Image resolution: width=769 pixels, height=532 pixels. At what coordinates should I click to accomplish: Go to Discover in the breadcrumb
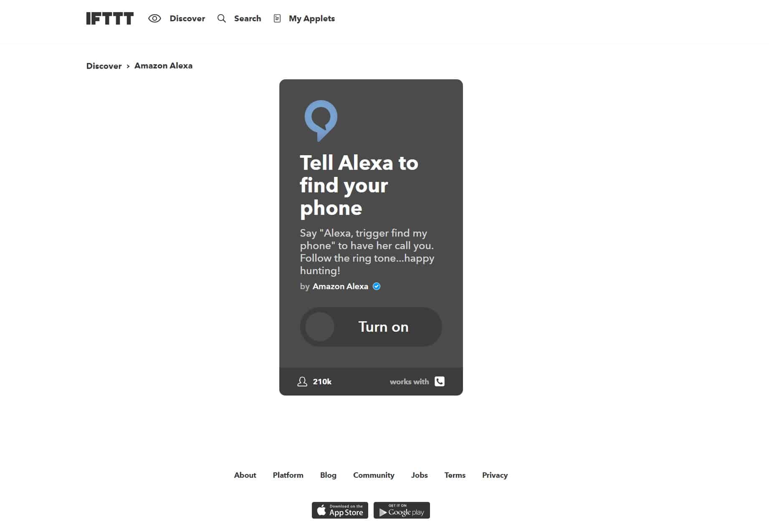point(104,66)
